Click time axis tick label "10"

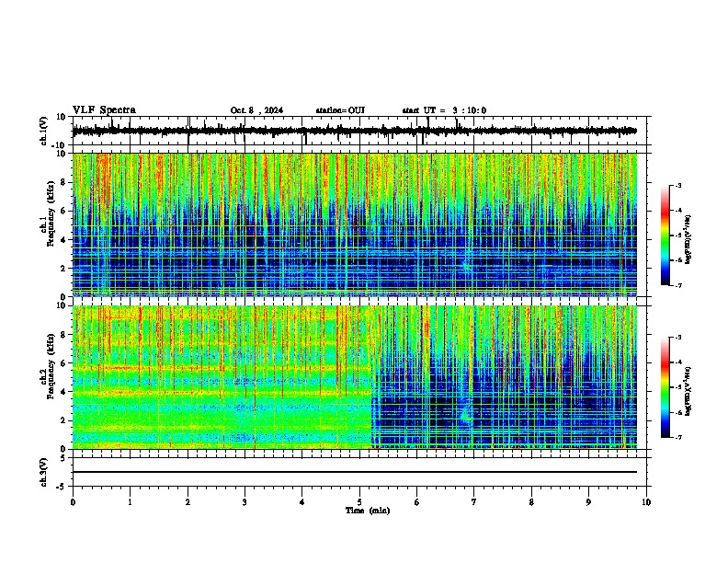point(646,502)
